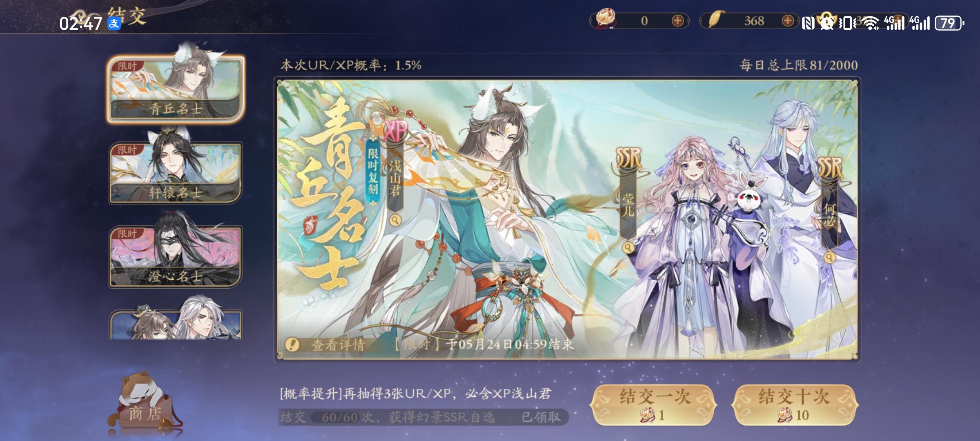Screen dimensions: 980x441
Task: Select the 青丘名士 banner tab
Action: (x=176, y=89)
